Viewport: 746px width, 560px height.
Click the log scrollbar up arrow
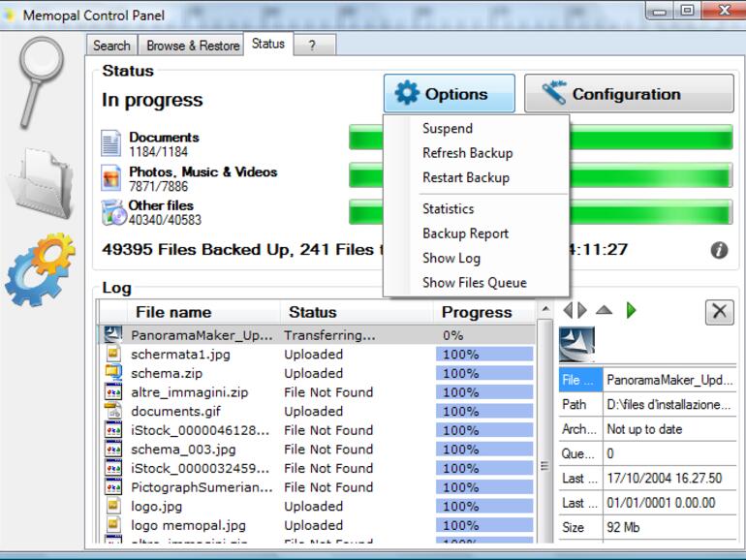click(545, 310)
